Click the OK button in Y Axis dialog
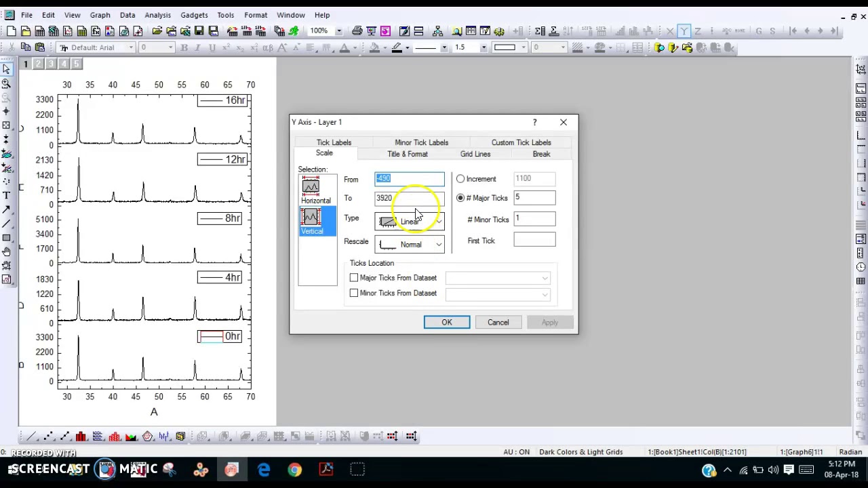This screenshot has height=488, width=868. [447, 323]
